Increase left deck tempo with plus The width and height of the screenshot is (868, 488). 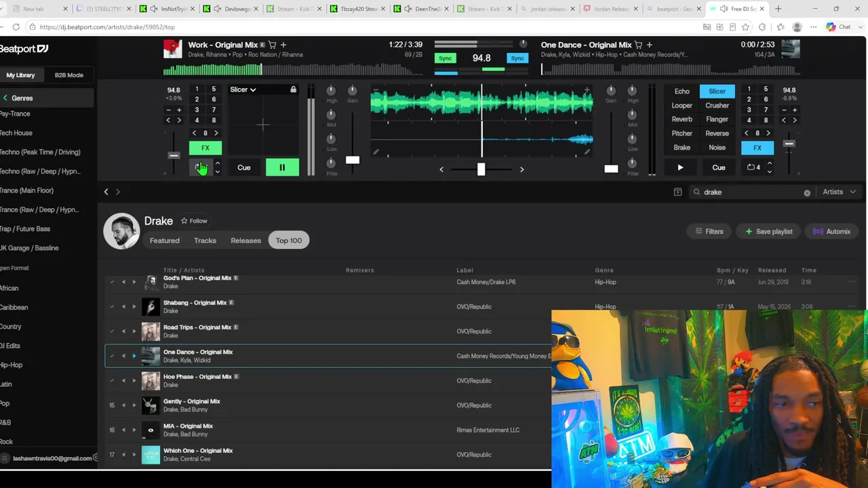point(179,110)
